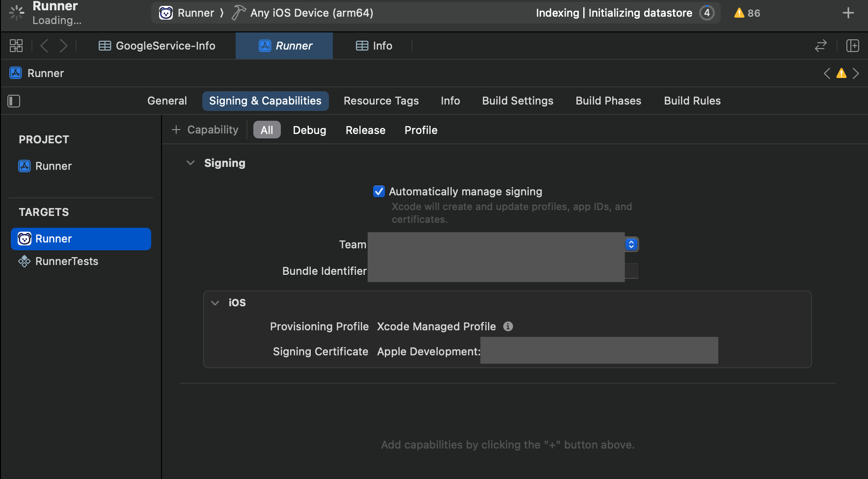868x479 pixels.
Task: Select the RunnerTests target
Action: [x=67, y=261]
